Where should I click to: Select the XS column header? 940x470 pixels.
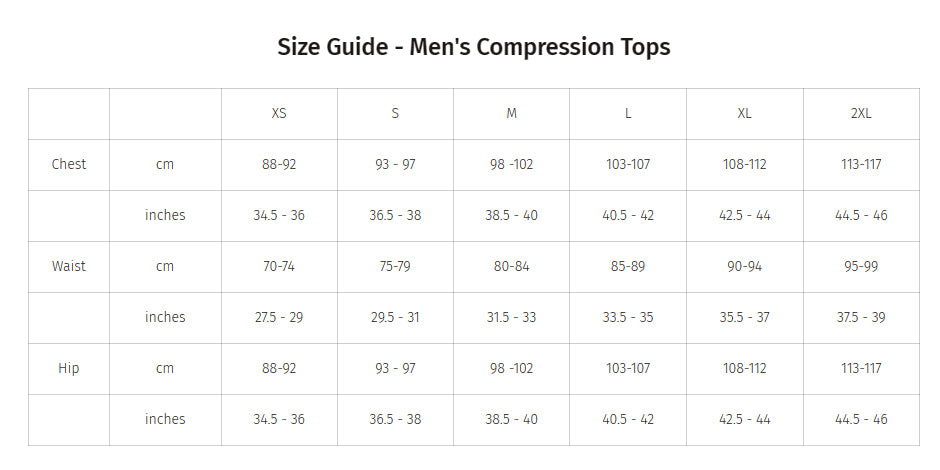[x=279, y=113]
